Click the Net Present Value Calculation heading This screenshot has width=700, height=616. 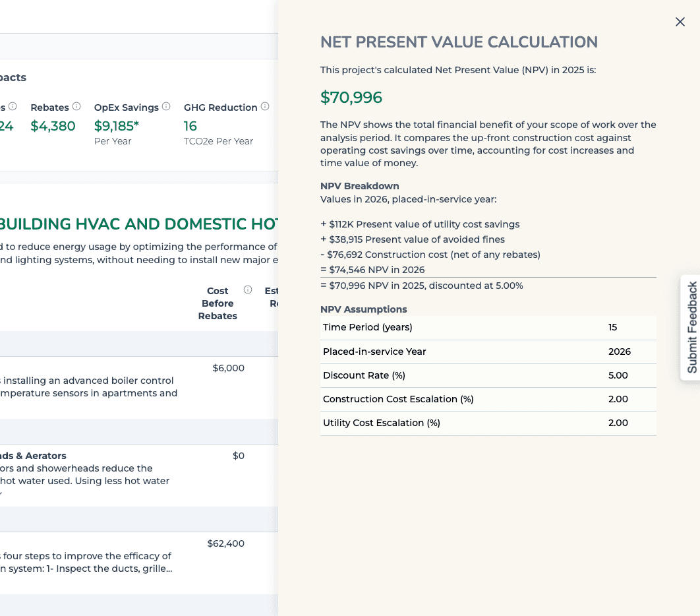click(459, 42)
